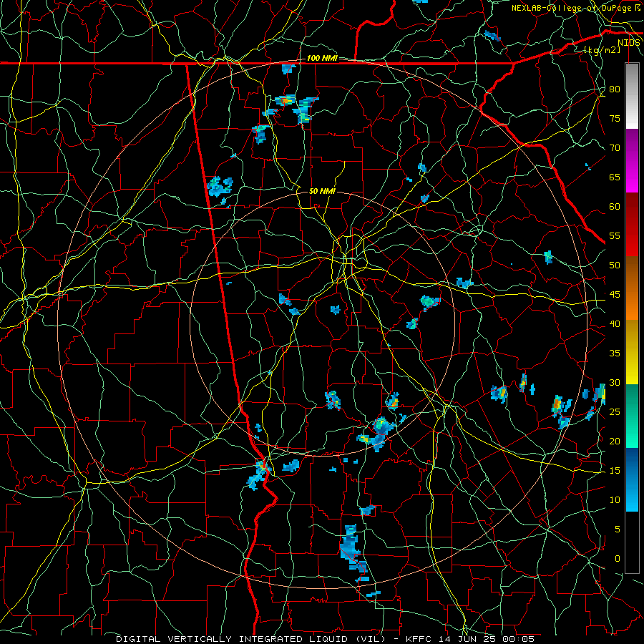Click the yellow segment of the color bar
This screenshot has height=644, width=644.
pyautogui.click(x=632, y=352)
